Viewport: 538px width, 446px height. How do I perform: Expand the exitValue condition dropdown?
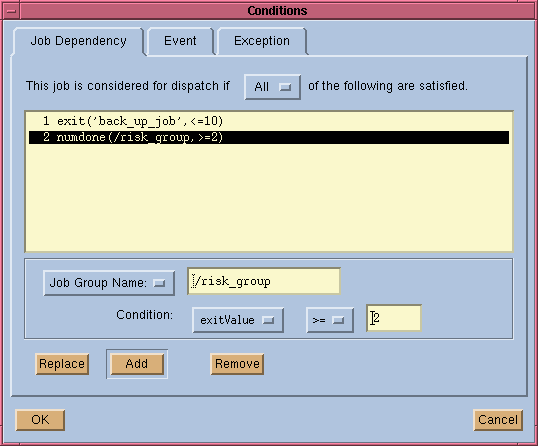click(x=238, y=320)
